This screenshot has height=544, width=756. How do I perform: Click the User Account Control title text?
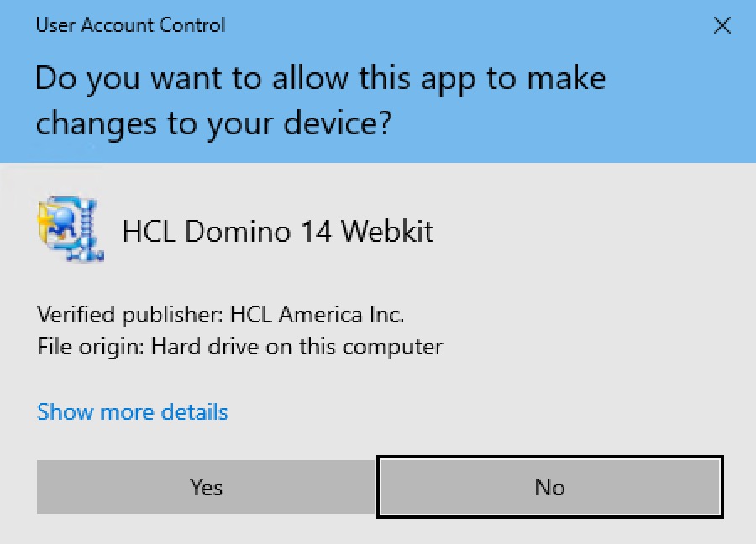click(130, 25)
